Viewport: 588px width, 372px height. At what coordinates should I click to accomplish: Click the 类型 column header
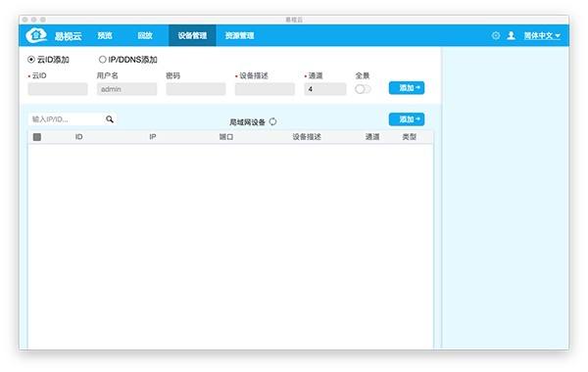409,137
